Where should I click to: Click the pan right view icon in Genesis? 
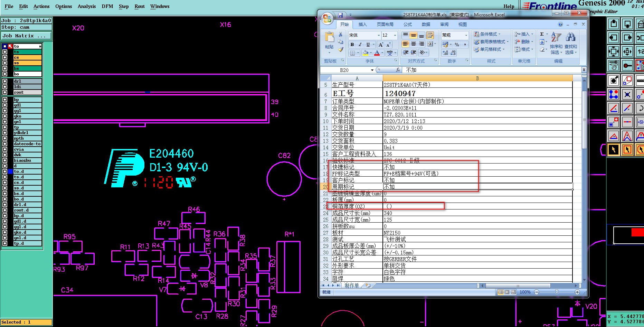coord(627,38)
